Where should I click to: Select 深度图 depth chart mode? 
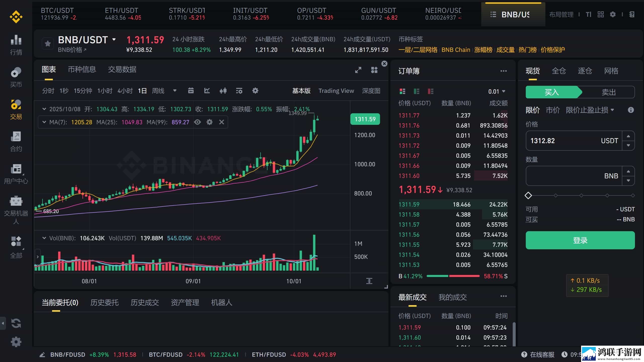(x=371, y=91)
